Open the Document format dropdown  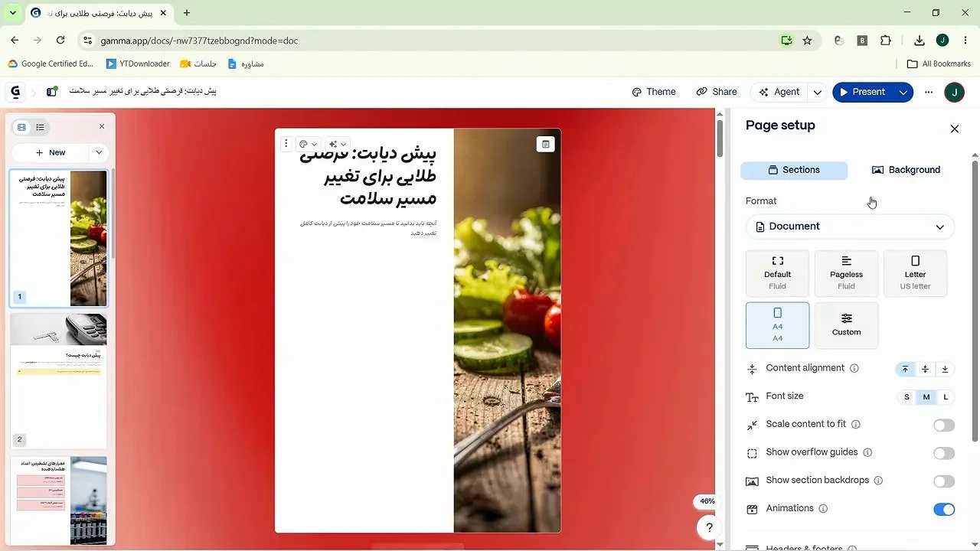(850, 227)
